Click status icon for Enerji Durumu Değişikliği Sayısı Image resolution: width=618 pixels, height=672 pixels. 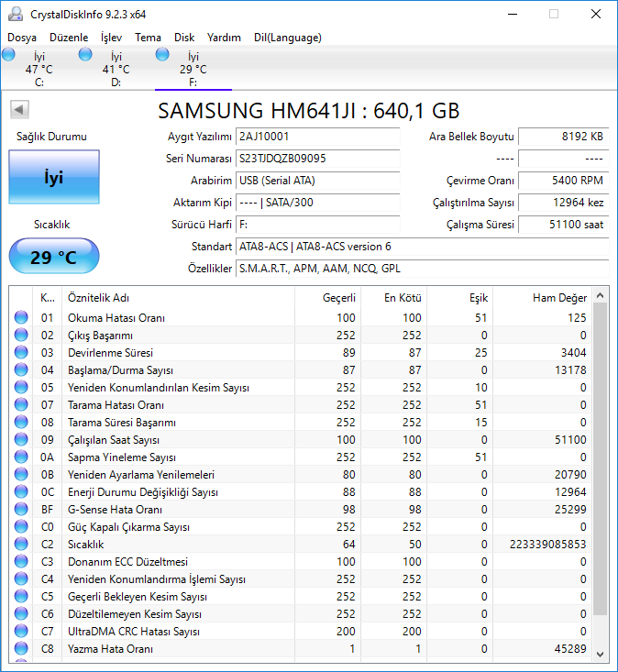(x=21, y=491)
